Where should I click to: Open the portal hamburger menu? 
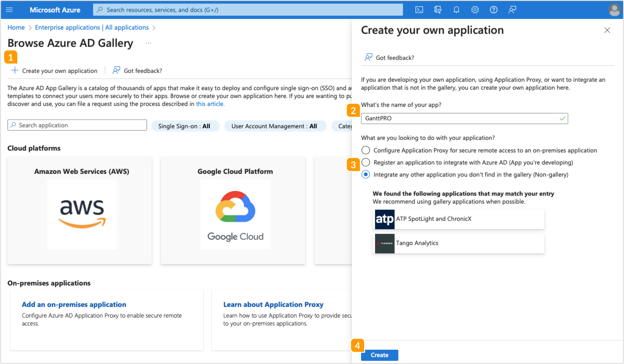[x=9, y=10]
